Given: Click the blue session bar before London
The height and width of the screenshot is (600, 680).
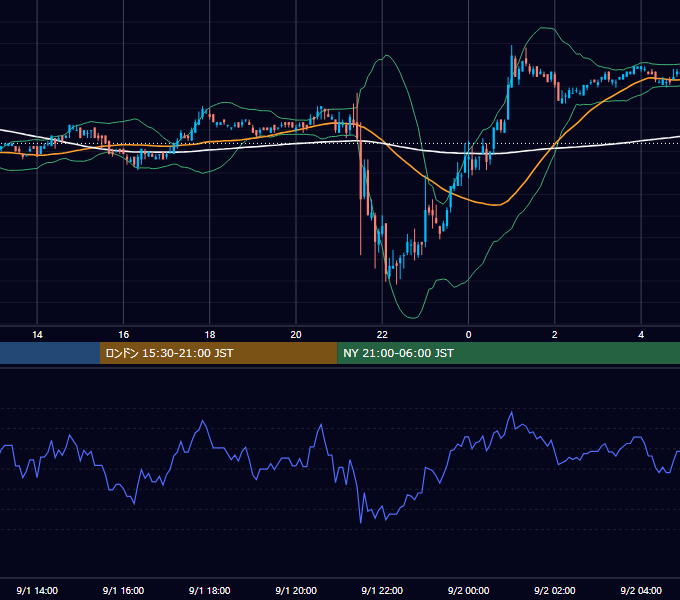Looking at the screenshot, I should (x=50, y=353).
